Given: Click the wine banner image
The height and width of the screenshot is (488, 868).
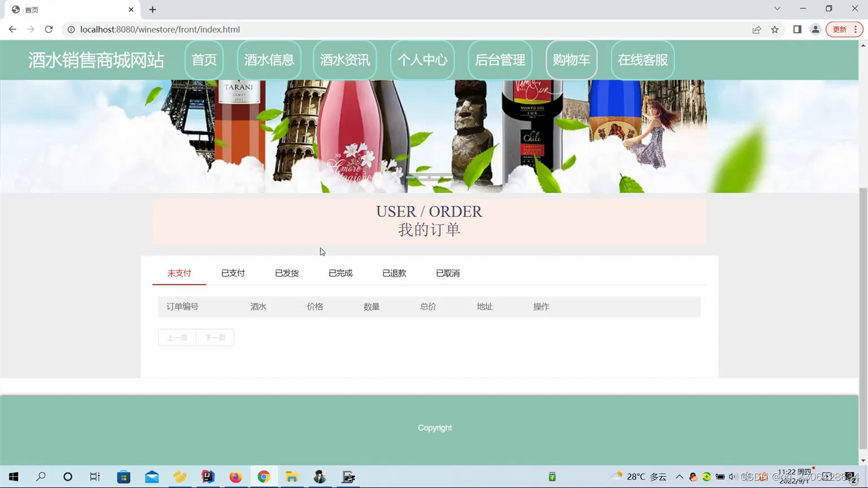Looking at the screenshot, I should click(429, 136).
